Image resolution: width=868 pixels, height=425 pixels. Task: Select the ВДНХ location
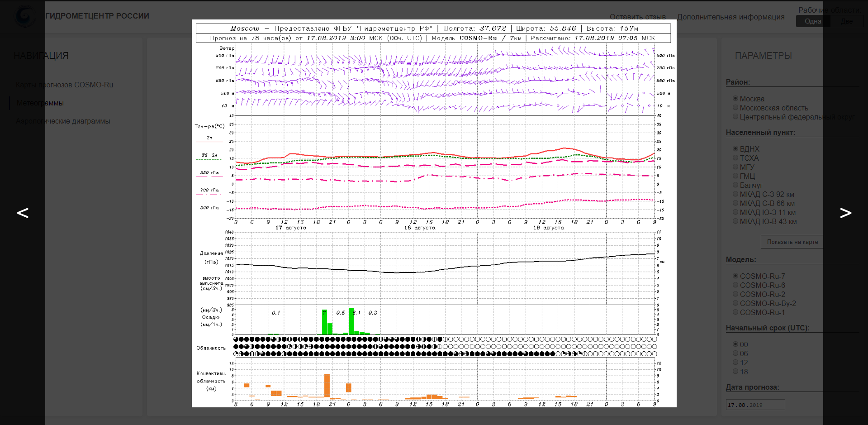point(735,148)
